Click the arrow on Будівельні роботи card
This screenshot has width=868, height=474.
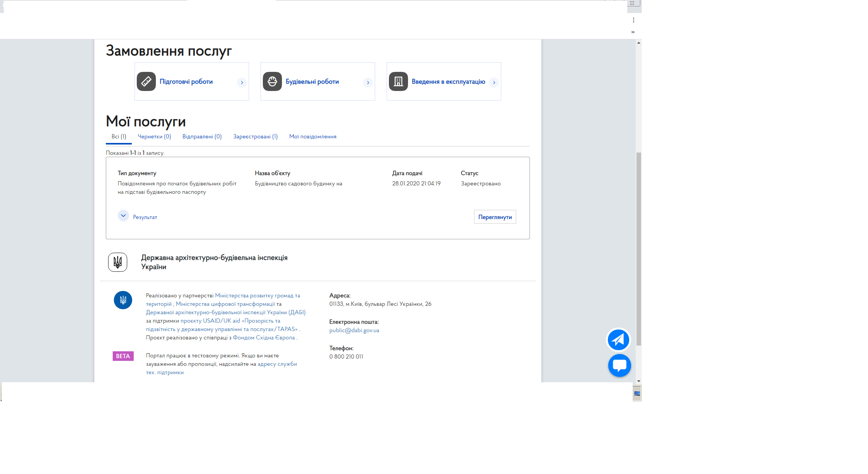point(368,83)
